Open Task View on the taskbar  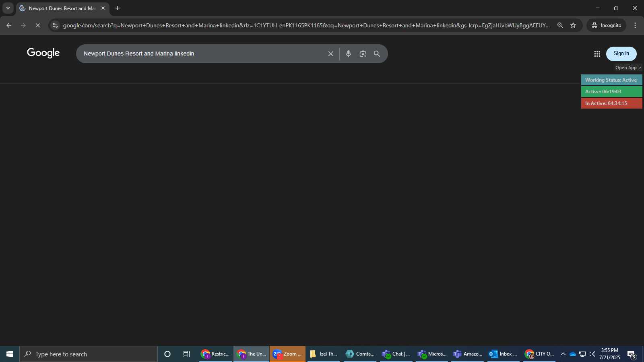click(187, 354)
